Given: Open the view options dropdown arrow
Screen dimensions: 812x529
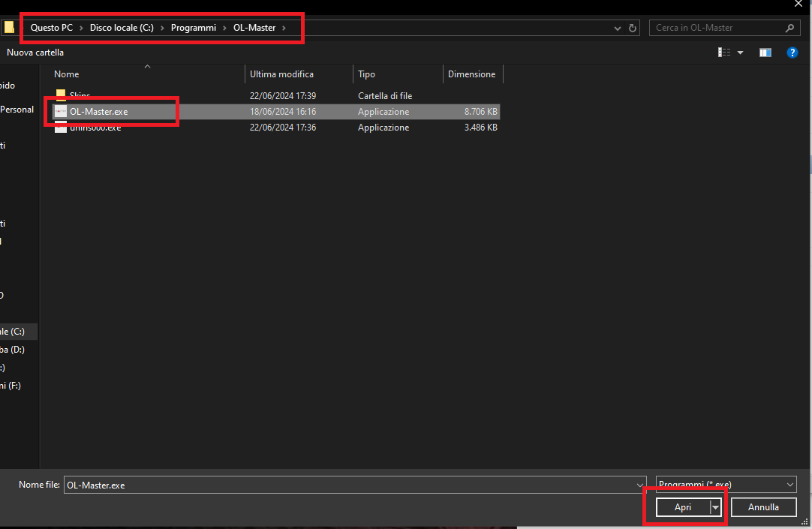Looking at the screenshot, I should coord(740,53).
